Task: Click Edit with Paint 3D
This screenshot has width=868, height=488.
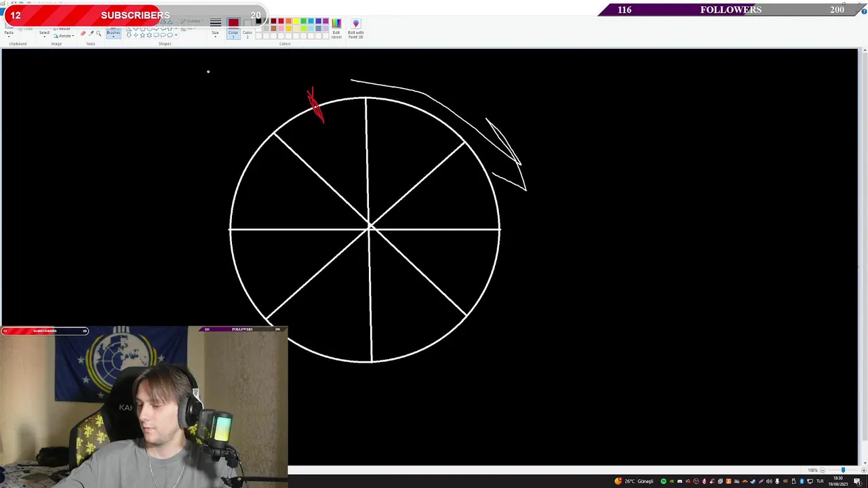Action: pos(356,28)
